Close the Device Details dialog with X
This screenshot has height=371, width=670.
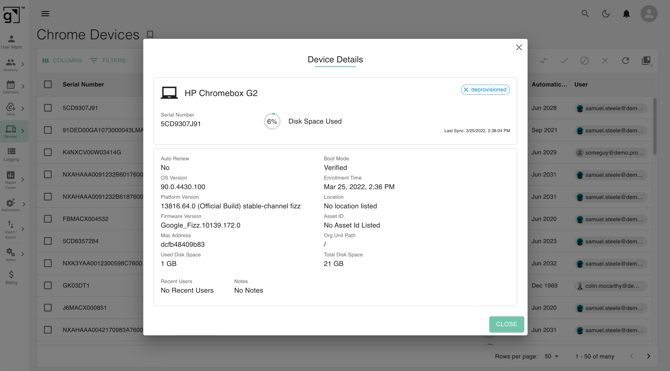coord(519,47)
